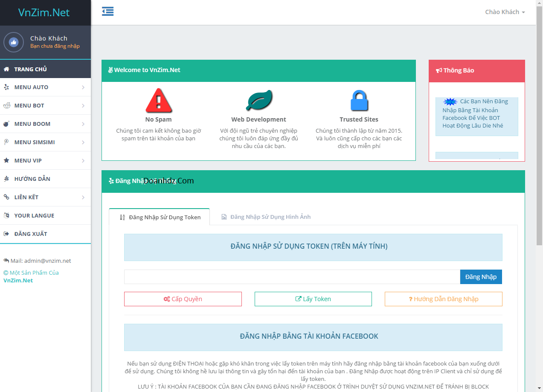Viewport: 543px width, 392px height.
Task: Click ĐĂNG NHẬP SỬ DỤNG TOKEN (TRÊN MÁY TÍNH) banner
Action: coord(313,247)
